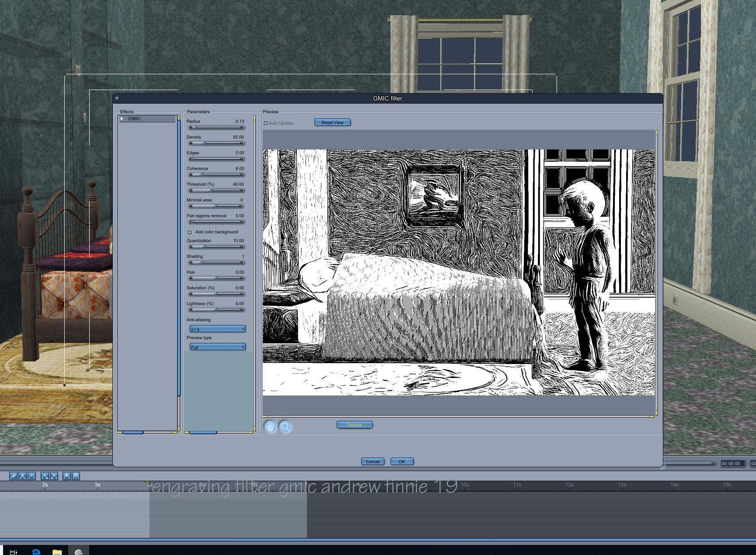Screen dimensions: 756x555
Task: Click the Coherence value 8.00
Action: [x=240, y=168]
